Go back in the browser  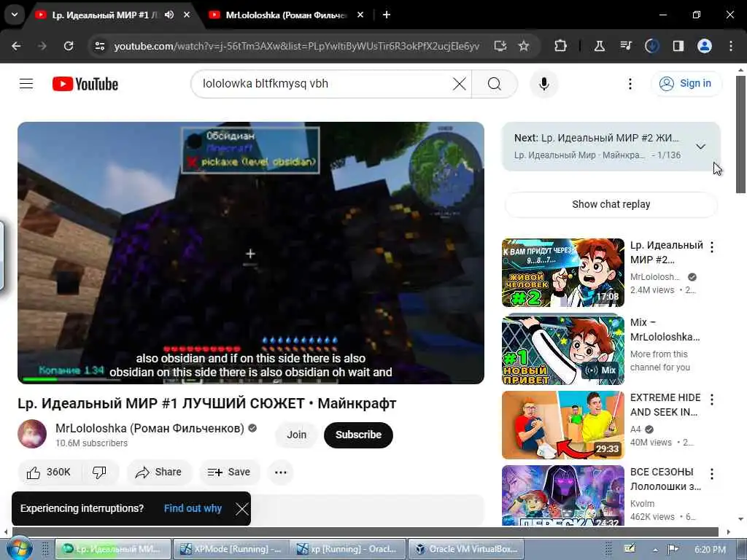[x=16, y=46]
